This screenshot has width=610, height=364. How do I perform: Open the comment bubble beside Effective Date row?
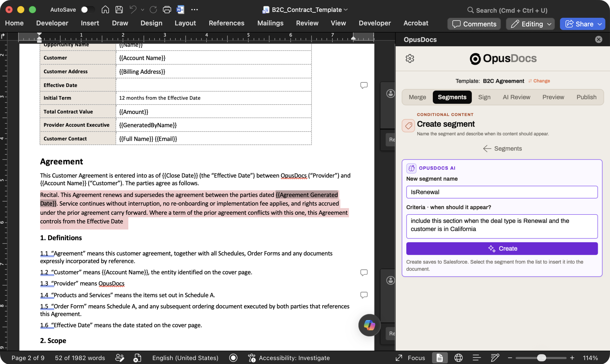(364, 85)
